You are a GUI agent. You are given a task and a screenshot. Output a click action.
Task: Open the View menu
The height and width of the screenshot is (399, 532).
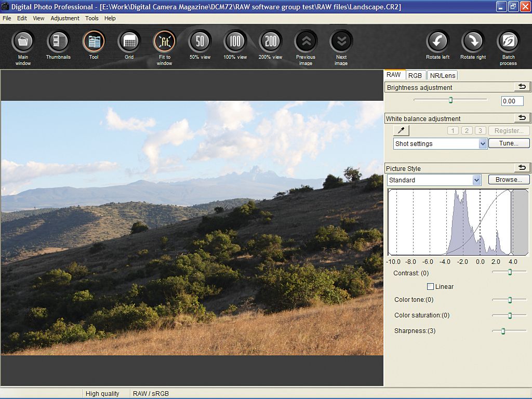pos(38,18)
